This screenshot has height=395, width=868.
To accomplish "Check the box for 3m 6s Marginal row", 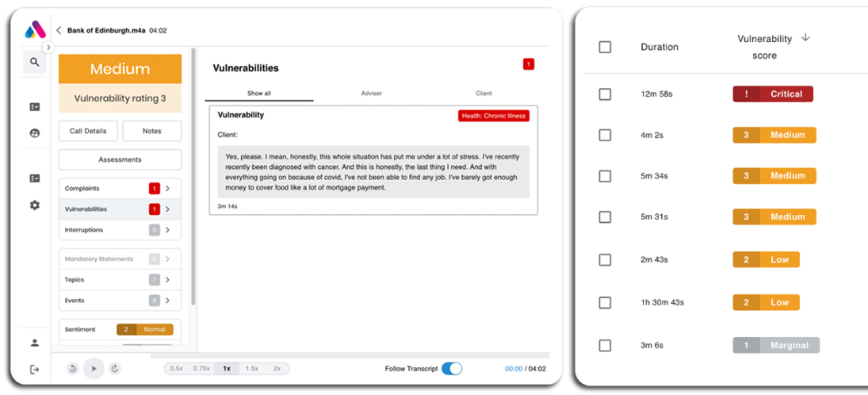I will (x=605, y=346).
